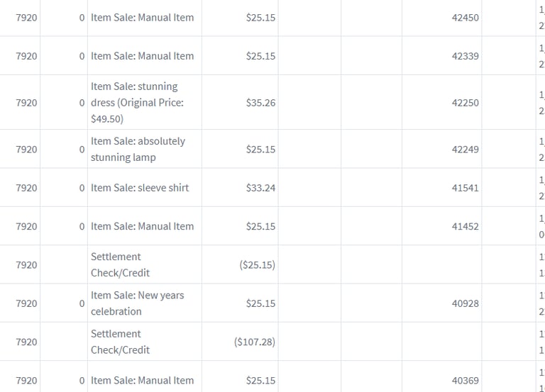The height and width of the screenshot is (392, 545).
Task: Select the absolutely stunning lamp description
Action: click(x=137, y=150)
